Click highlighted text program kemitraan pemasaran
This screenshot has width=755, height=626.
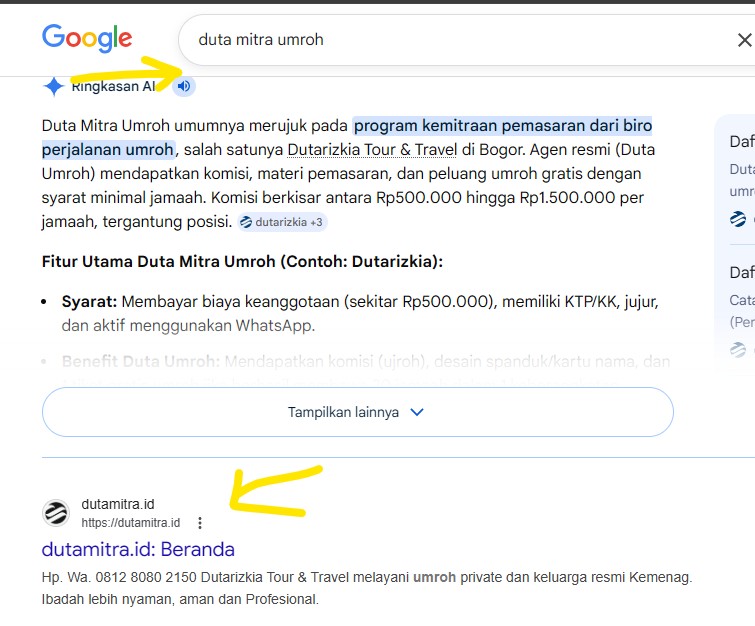[500, 126]
